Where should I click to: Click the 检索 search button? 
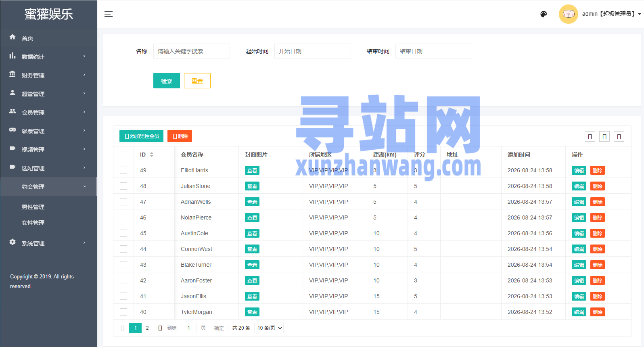pos(167,81)
